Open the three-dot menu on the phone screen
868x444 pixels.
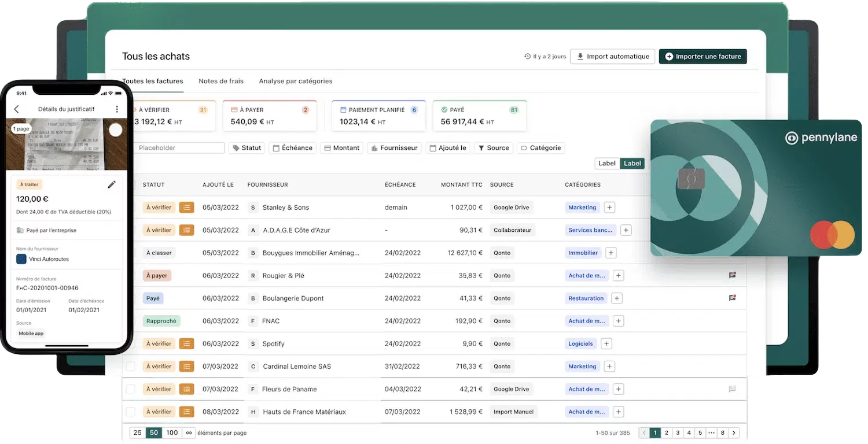(x=117, y=109)
